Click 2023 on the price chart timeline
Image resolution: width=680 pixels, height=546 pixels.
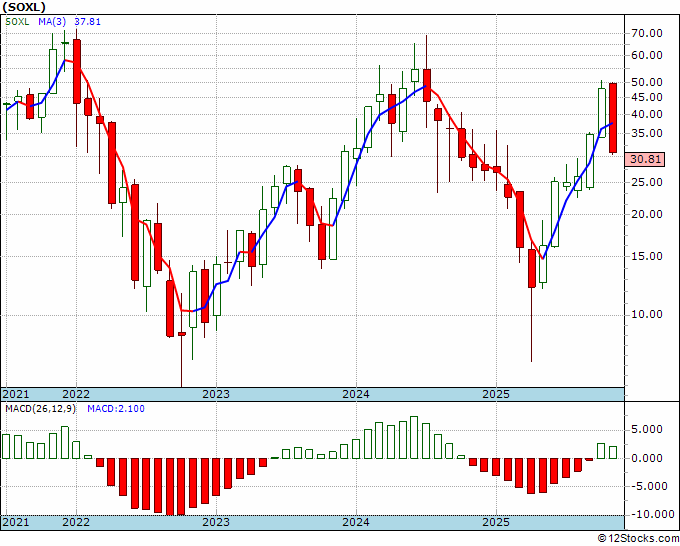(x=216, y=395)
